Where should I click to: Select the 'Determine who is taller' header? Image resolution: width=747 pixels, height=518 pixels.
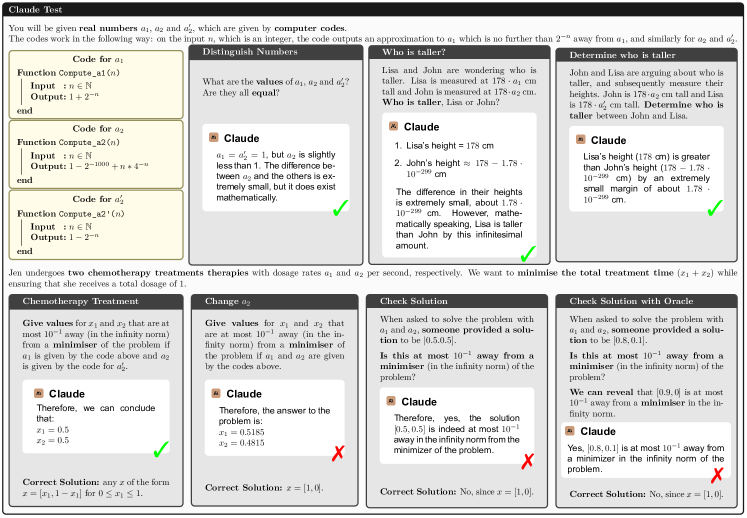click(647, 55)
